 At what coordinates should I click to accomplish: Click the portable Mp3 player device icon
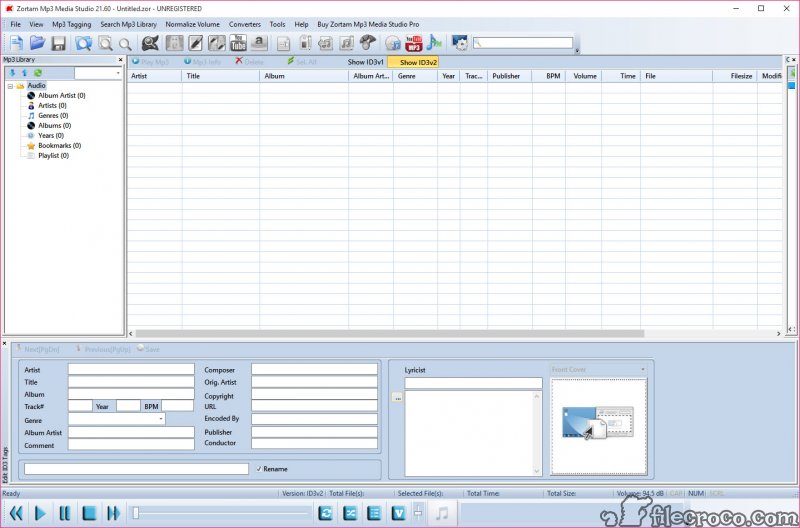305,43
